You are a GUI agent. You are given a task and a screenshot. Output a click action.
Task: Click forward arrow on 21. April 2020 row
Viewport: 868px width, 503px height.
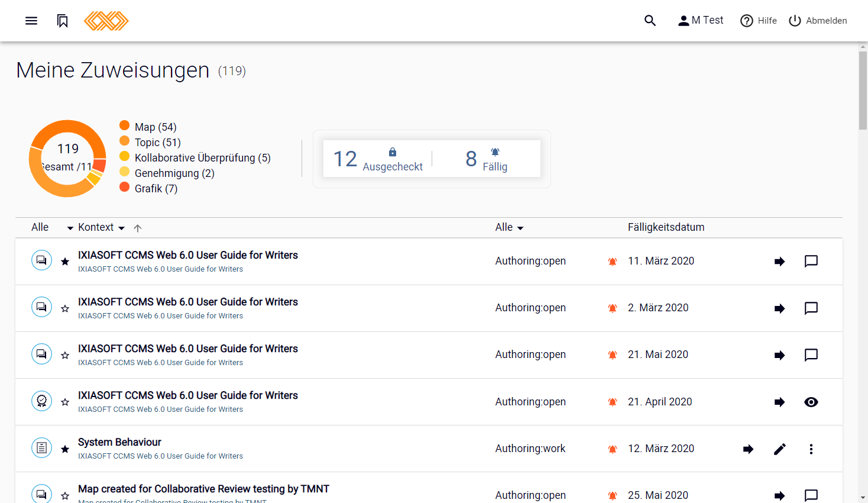(780, 402)
